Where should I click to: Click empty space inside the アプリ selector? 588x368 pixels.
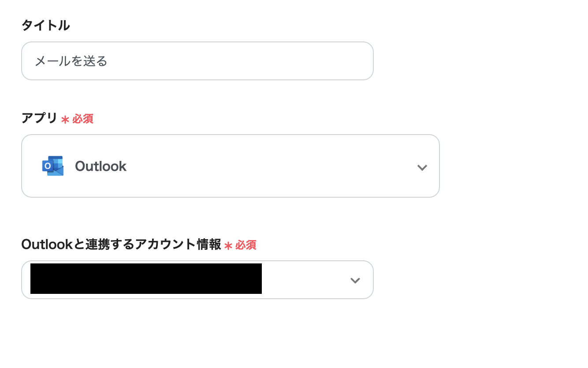(x=273, y=166)
